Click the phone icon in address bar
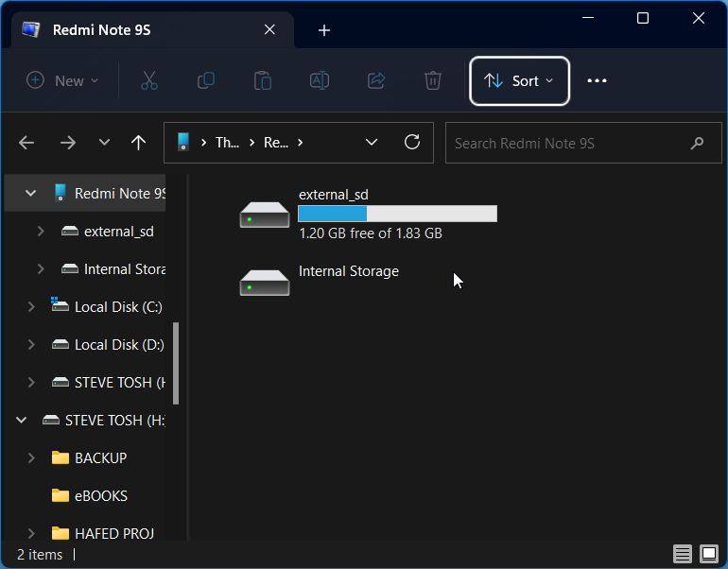The width and height of the screenshot is (728, 569). [x=183, y=142]
